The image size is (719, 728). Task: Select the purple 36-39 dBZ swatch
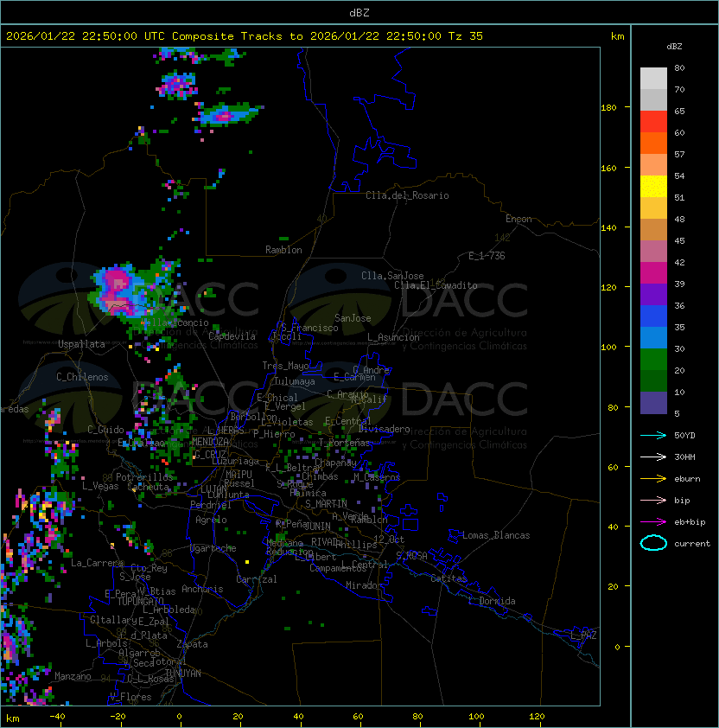pos(653,294)
